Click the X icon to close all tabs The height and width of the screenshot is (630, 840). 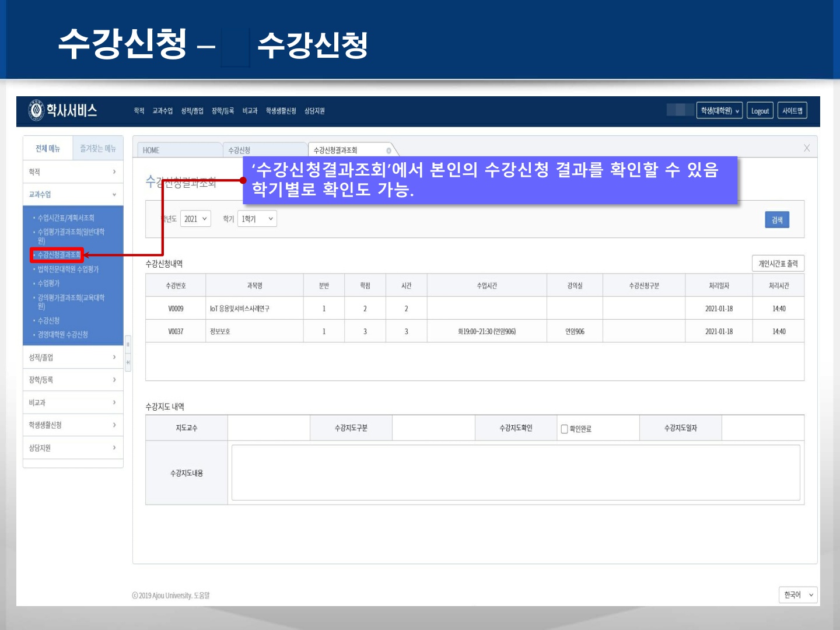point(806,148)
